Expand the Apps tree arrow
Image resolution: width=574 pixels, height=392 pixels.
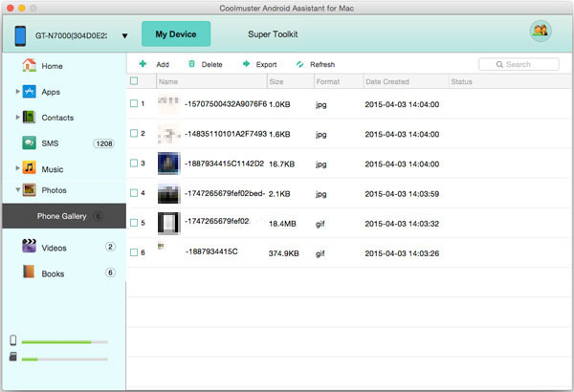(17, 92)
